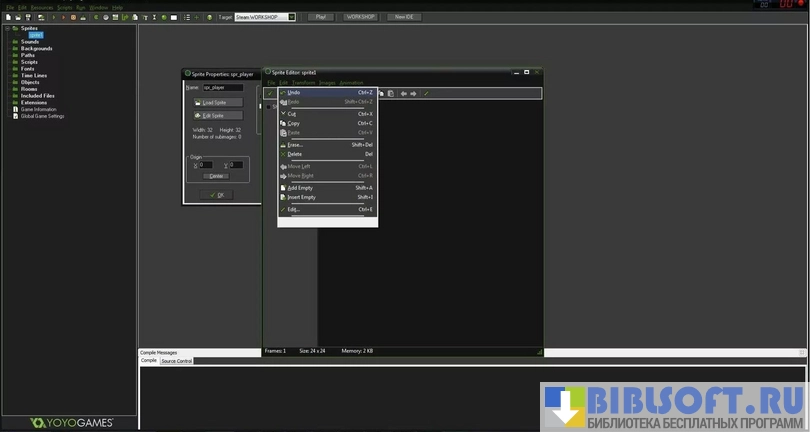Click the paste icon in Sprite Editor toolbar
Screen dimensions: 810x432
(391, 93)
